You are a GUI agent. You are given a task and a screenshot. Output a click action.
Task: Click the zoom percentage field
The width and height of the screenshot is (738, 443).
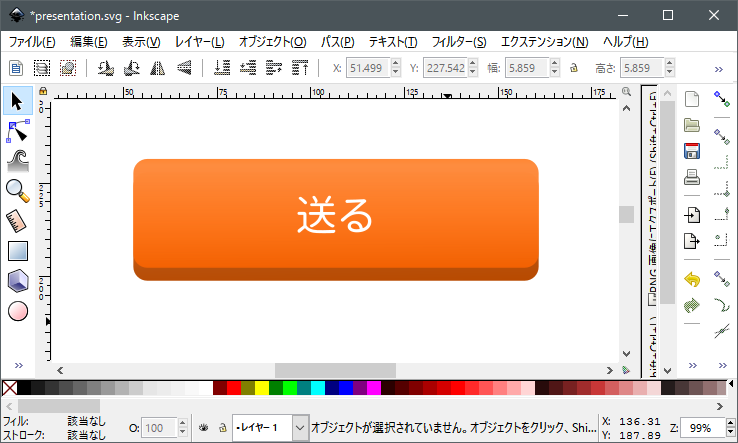click(703, 427)
